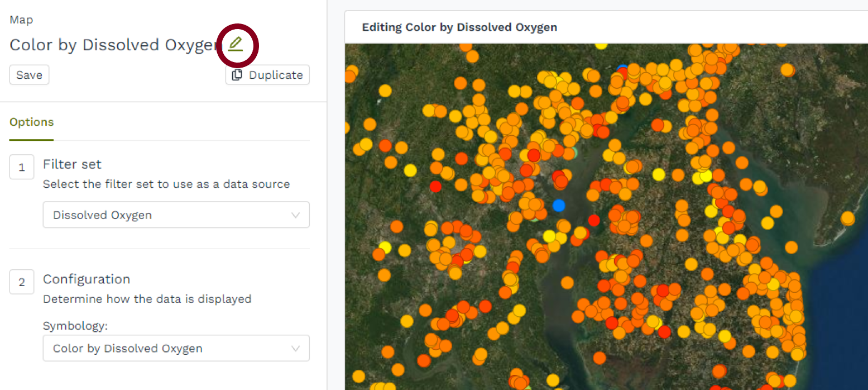
Task: Switch to the Options tab
Action: tap(32, 122)
